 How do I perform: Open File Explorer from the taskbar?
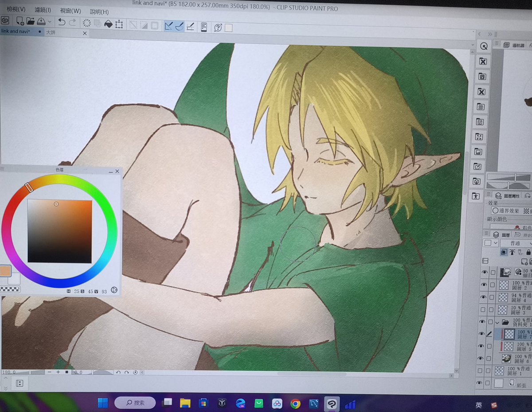[x=185, y=403]
